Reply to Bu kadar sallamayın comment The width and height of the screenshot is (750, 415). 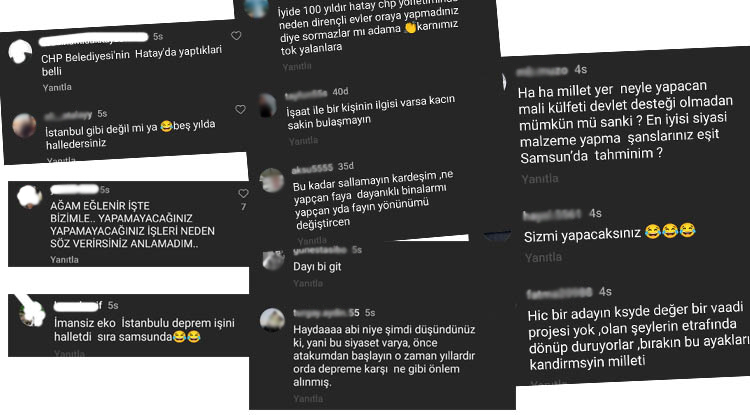click(312, 240)
